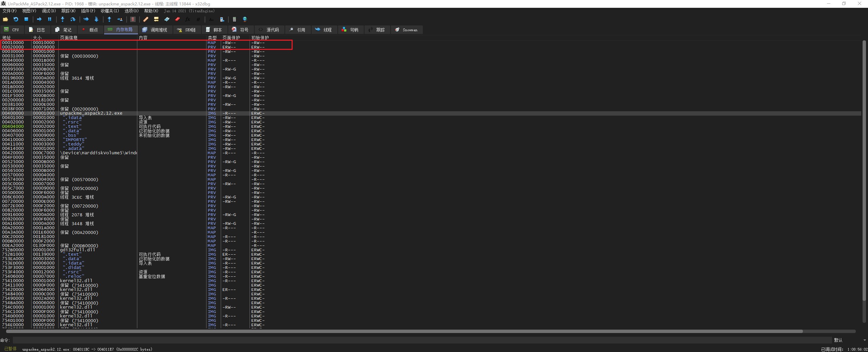Switch to the 句柄 tab
The height and width of the screenshot is (352, 868).
pyautogui.click(x=350, y=30)
